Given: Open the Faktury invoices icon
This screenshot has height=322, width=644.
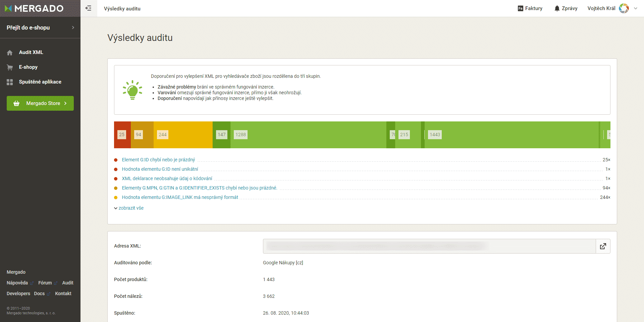Looking at the screenshot, I should coord(520,8).
